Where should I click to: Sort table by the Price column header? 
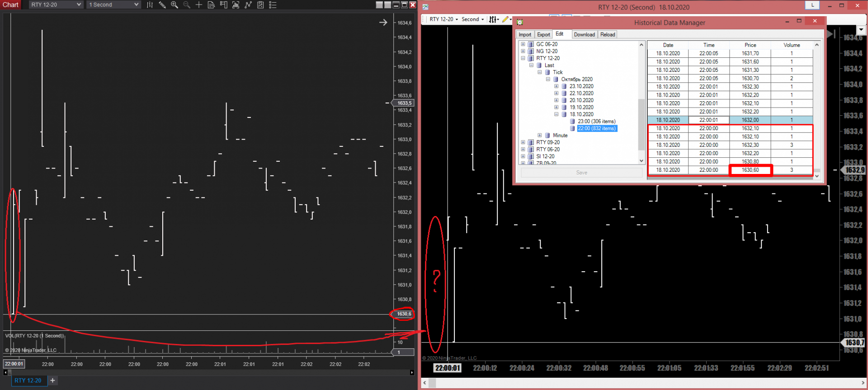coord(750,45)
